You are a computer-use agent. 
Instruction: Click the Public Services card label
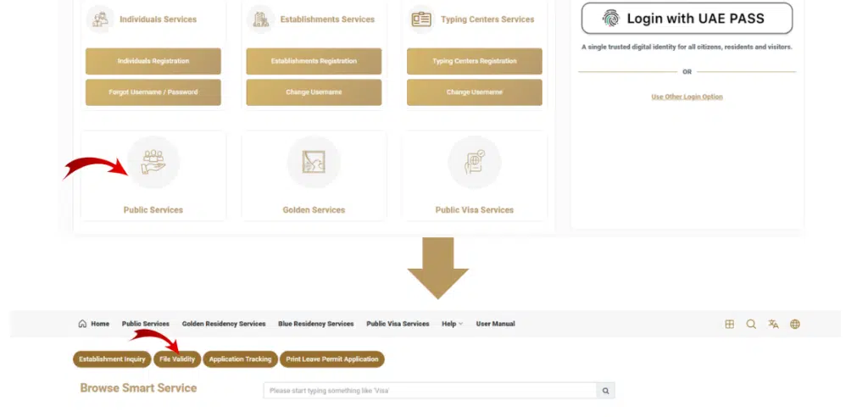click(x=153, y=210)
